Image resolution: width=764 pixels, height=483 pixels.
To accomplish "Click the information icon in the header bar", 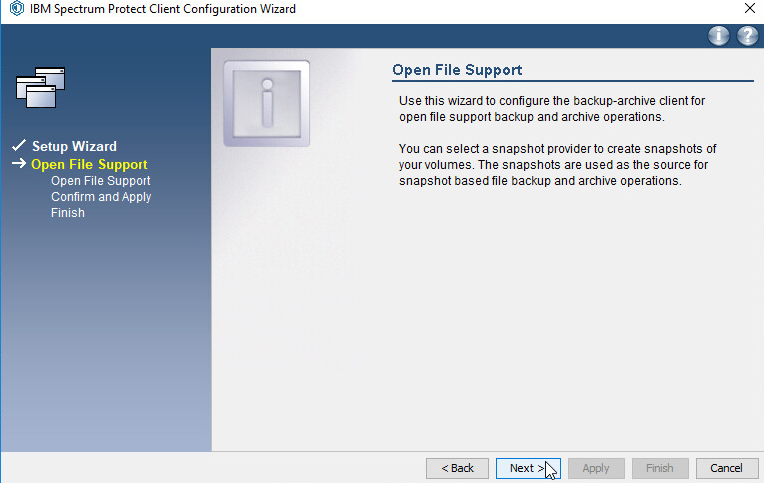I will click(719, 36).
